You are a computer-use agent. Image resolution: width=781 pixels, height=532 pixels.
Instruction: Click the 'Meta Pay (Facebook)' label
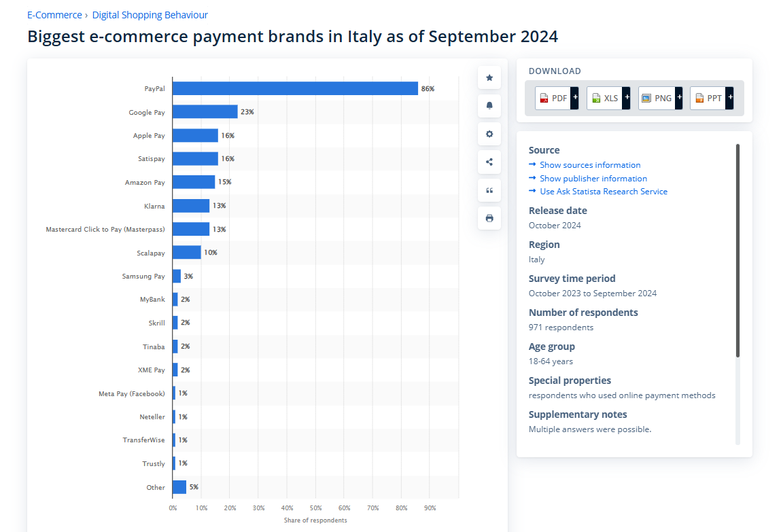[131, 393]
